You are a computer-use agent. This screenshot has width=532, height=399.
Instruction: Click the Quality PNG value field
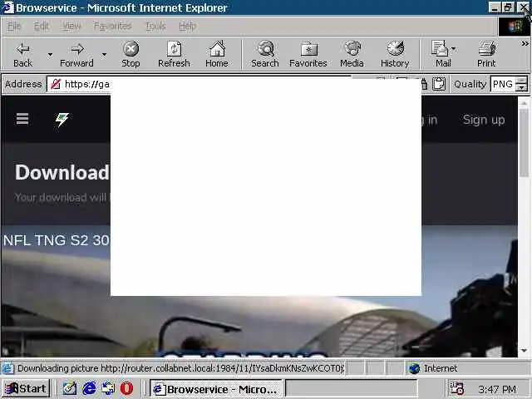503,84
